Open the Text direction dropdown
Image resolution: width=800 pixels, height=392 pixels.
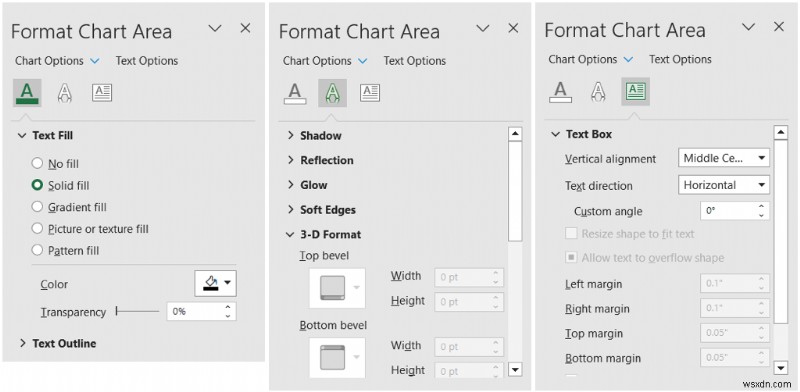(723, 185)
